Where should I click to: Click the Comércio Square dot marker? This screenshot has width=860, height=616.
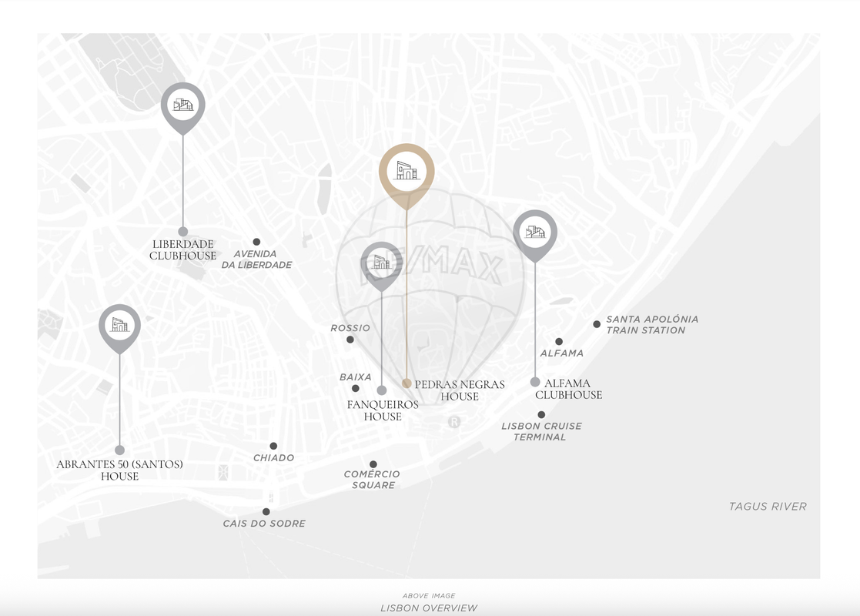(x=373, y=464)
